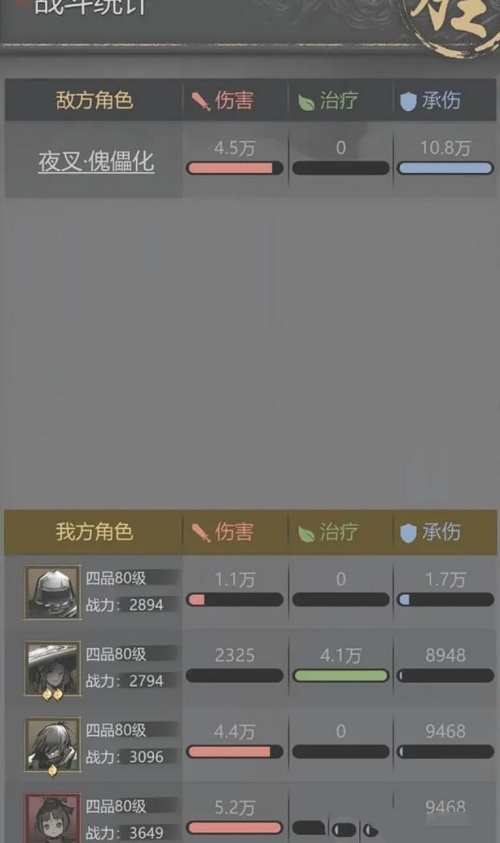Screen dimensions: 500x843
Task: Click the ally damage-taken shield icon
Action: [408, 533]
